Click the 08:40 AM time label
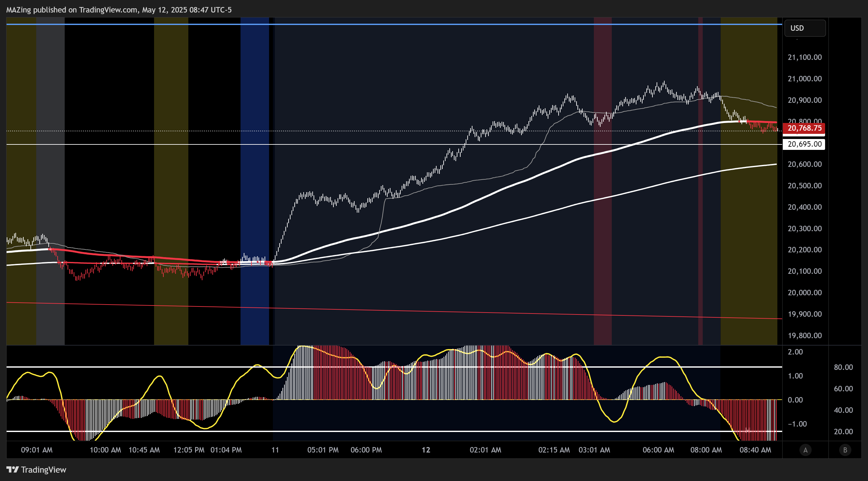 pyautogui.click(x=755, y=450)
